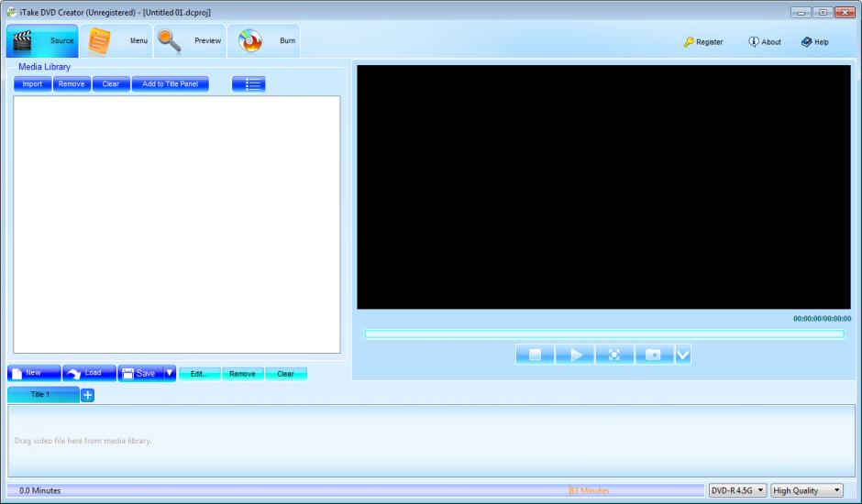Image resolution: width=862 pixels, height=504 pixels.
Task: Switch to the Menu tab
Action: click(116, 40)
